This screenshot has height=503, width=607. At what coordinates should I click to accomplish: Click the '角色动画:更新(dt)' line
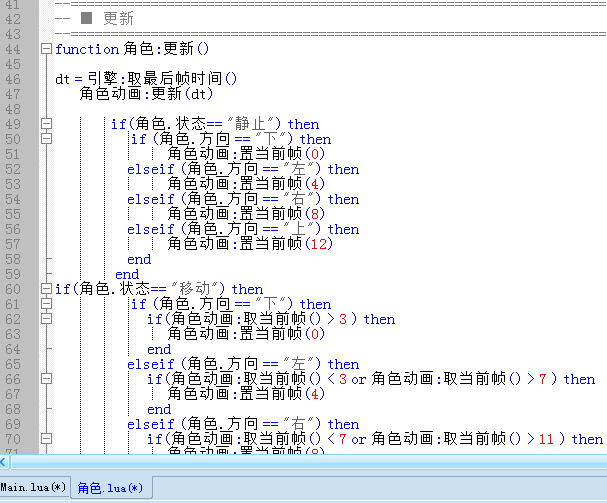point(146,94)
